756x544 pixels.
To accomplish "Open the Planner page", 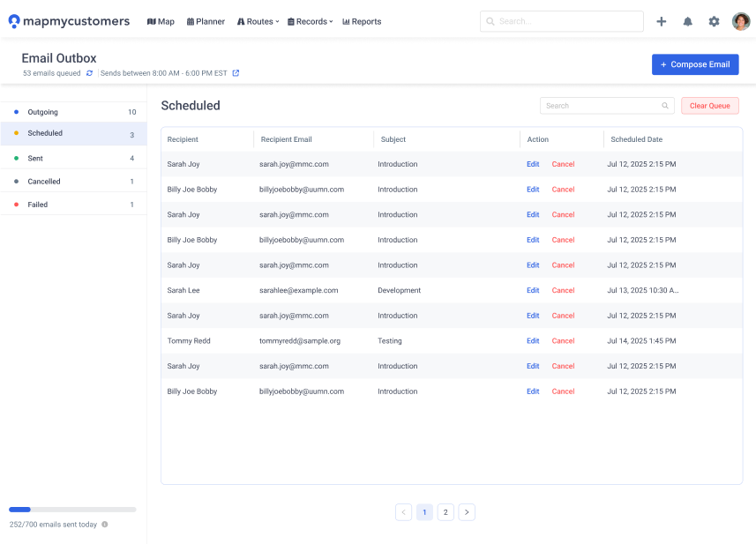I will (206, 22).
